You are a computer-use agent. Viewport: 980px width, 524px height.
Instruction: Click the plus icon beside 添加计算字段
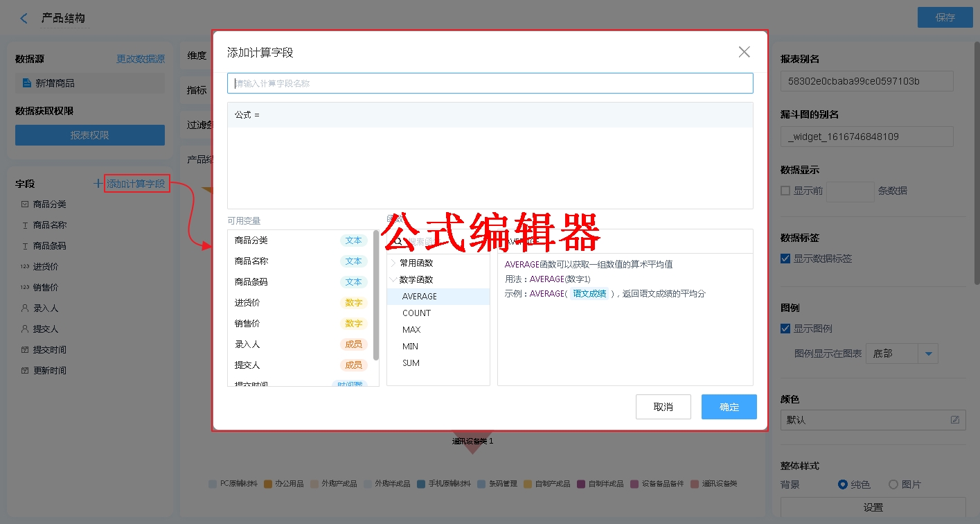coord(98,184)
